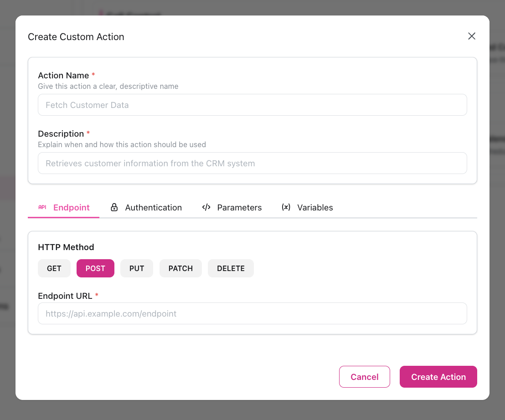The height and width of the screenshot is (420, 505).
Task: Click the Description input field
Action: pyautogui.click(x=252, y=163)
